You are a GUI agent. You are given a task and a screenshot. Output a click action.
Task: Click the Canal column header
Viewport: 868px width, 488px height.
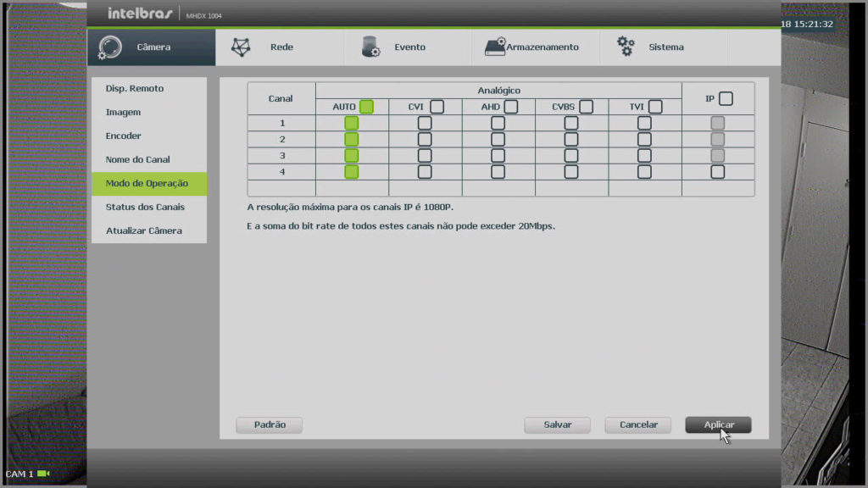tap(281, 98)
